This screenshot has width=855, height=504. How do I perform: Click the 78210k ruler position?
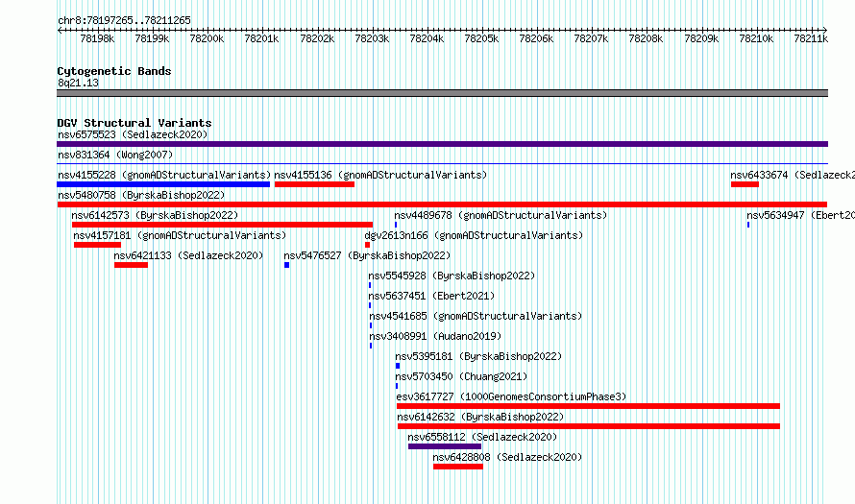click(x=756, y=38)
